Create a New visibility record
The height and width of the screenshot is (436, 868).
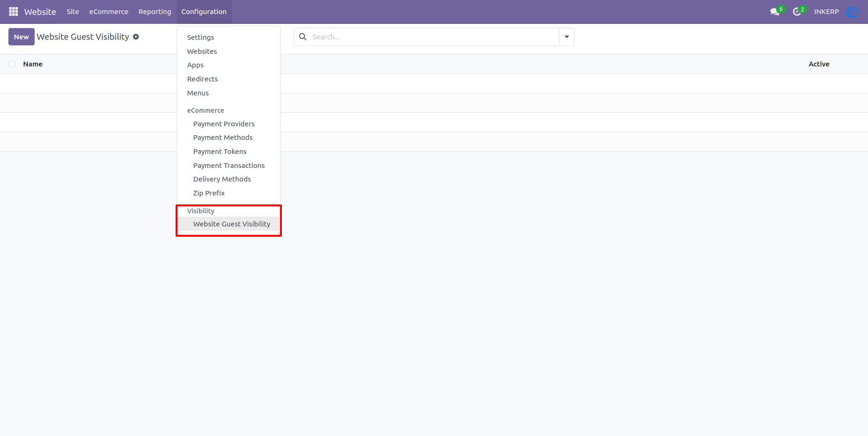tap(22, 37)
